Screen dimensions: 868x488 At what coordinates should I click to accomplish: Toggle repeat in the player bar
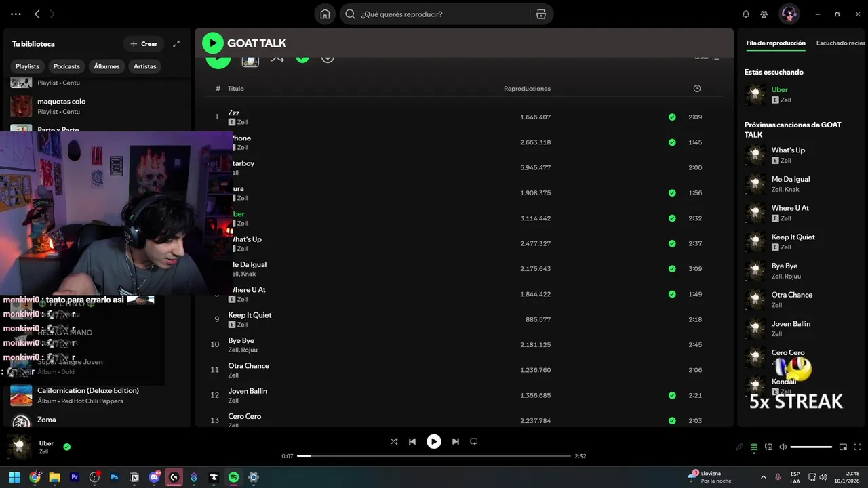[x=474, y=441]
